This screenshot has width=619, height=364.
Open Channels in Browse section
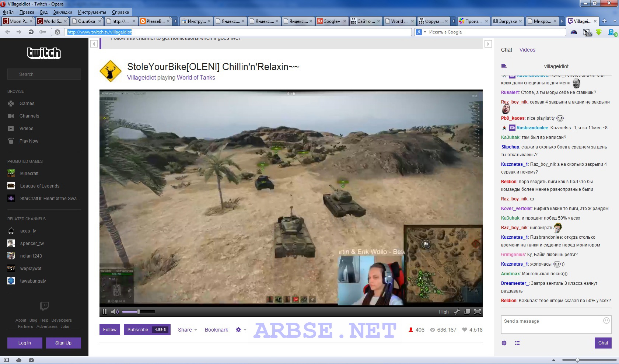(x=29, y=116)
